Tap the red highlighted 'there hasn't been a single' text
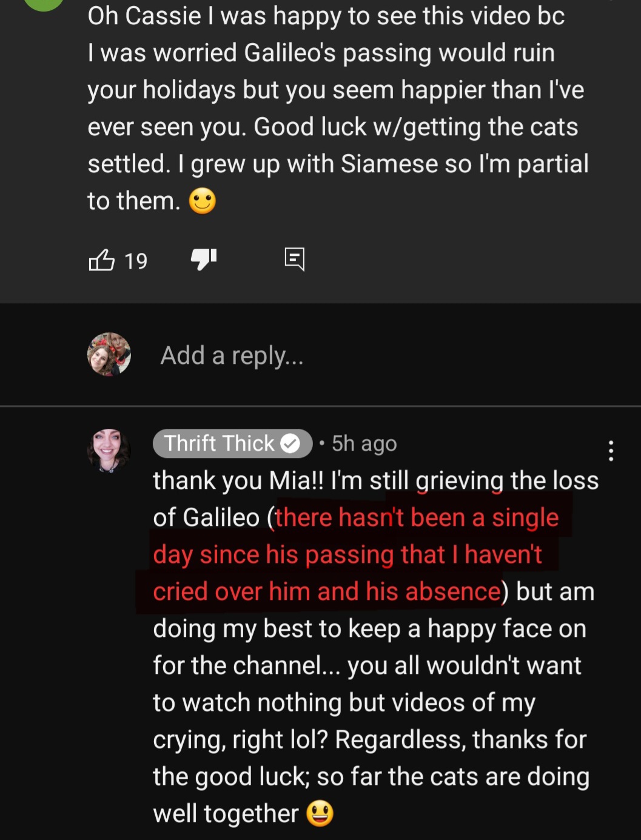The width and height of the screenshot is (641, 840). (x=417, y=518)
